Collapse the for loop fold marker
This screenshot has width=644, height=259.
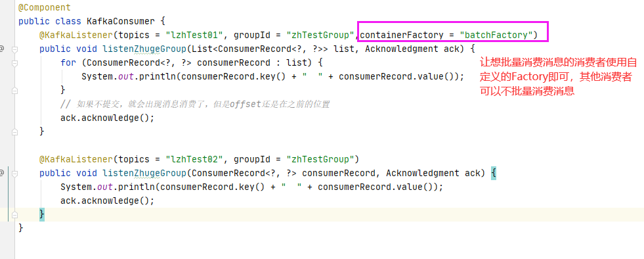15,63
